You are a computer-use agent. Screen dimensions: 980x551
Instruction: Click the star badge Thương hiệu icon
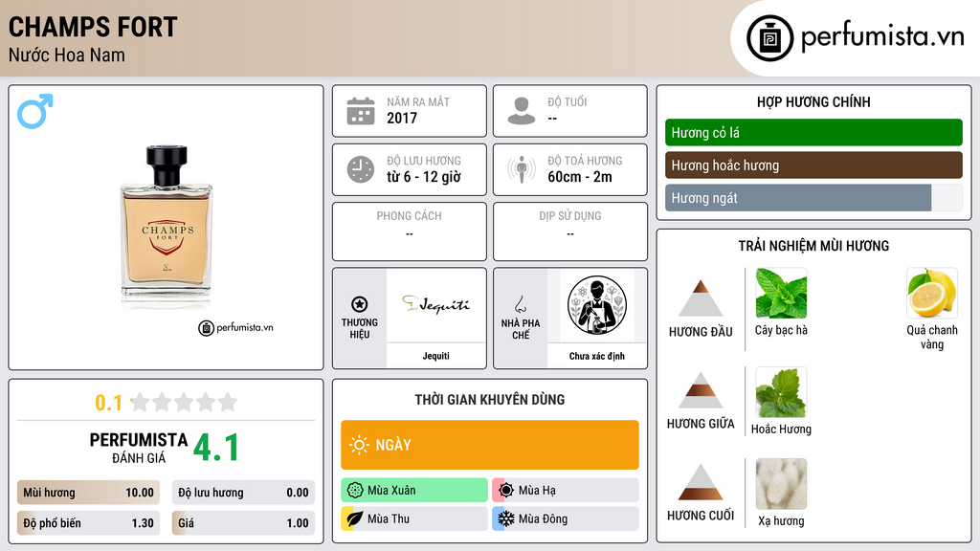pyautogui.click(x=360, y=304)
